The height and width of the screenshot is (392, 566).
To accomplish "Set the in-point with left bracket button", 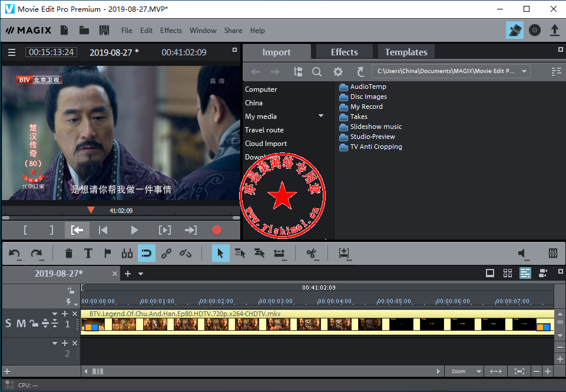I will point(25,230).
